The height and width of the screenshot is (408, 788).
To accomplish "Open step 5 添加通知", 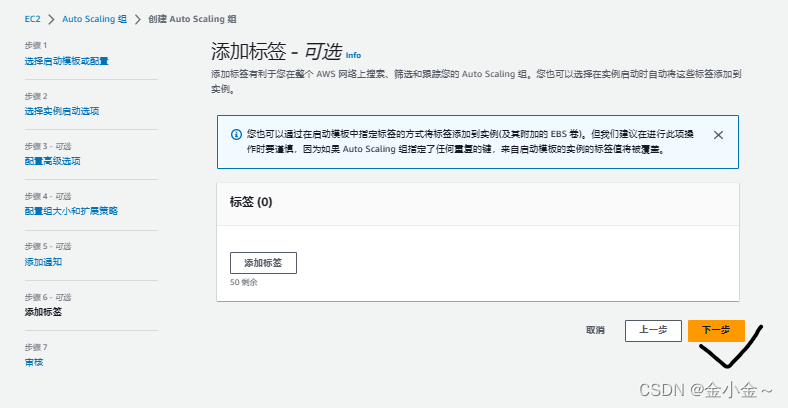I will coord(43,262).
